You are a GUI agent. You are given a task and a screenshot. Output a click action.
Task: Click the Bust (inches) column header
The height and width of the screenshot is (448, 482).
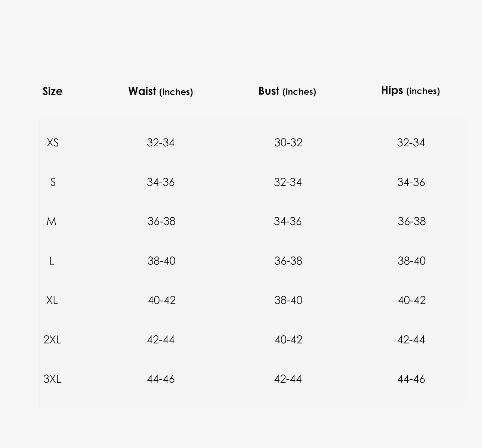(287, 91)
